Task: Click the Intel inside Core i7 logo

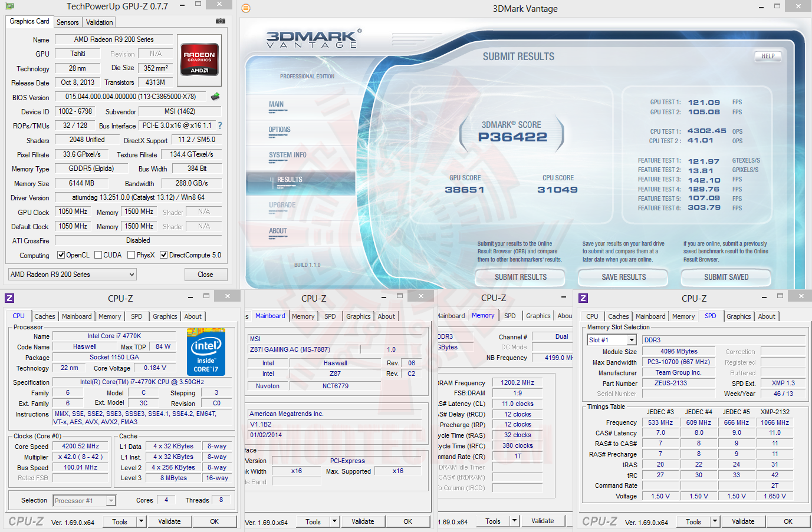Action: point(206,352)
